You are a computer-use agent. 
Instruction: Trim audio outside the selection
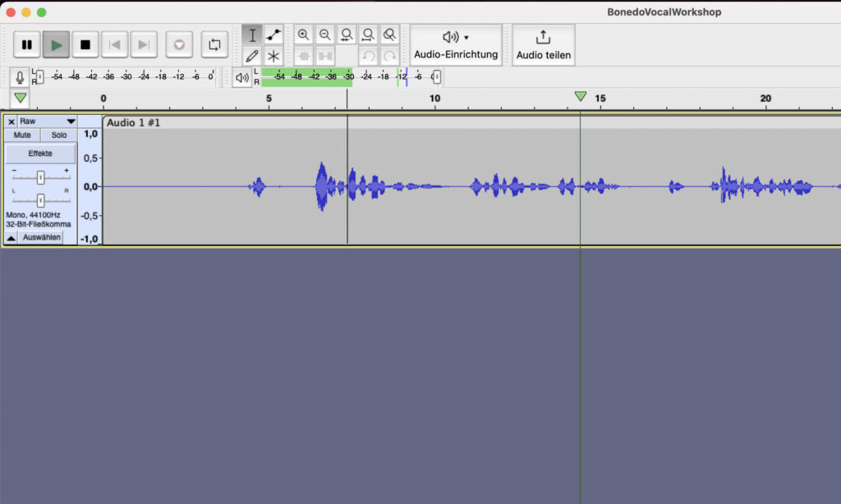coord(304,56)
